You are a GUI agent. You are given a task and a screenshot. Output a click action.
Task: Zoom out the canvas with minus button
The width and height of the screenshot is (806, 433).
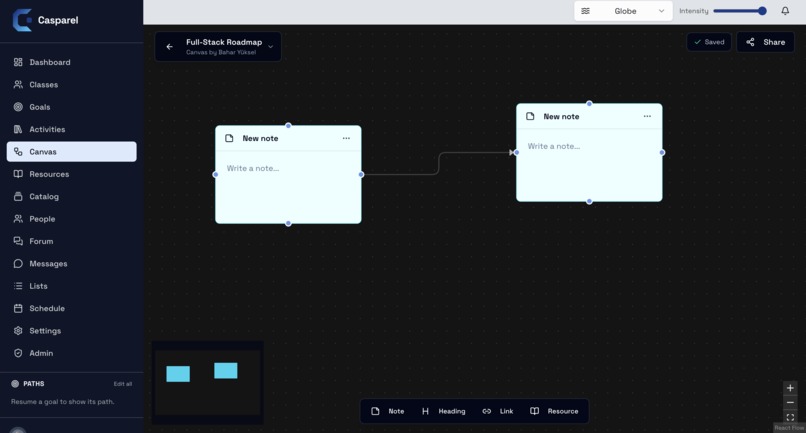[x=790, y=403]
